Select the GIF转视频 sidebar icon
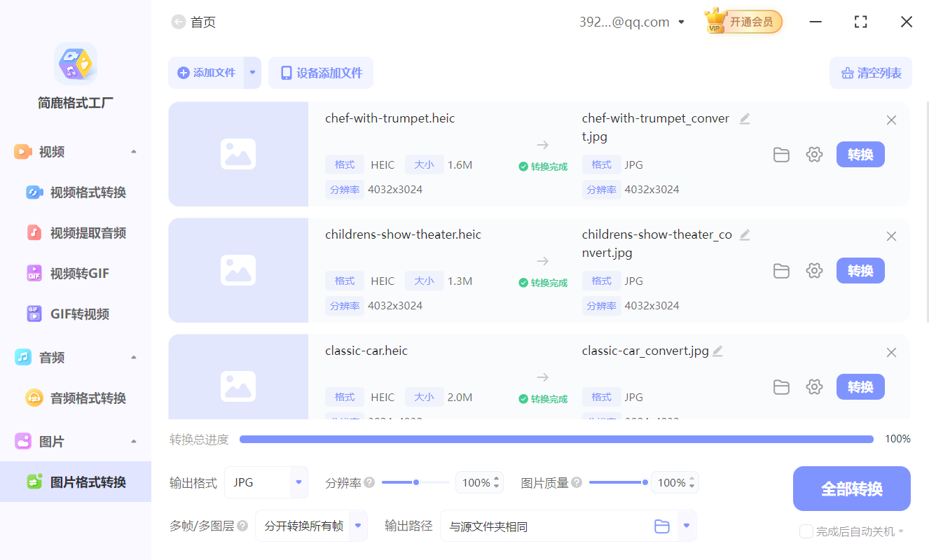Image resolution: width=929 pixels, height=560 pixels. pos(34,314)
